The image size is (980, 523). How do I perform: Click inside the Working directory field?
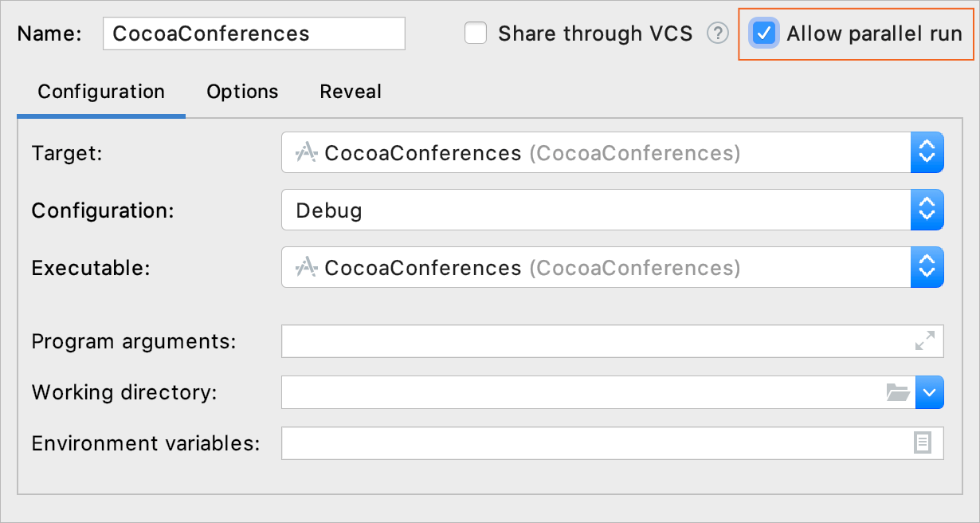pyautogui.click(x=582, y=392)
